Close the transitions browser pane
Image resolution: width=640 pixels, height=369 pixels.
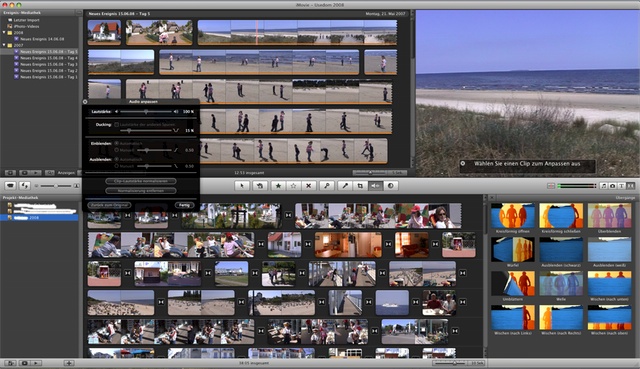pyautogui.click(x=492, y=198)
